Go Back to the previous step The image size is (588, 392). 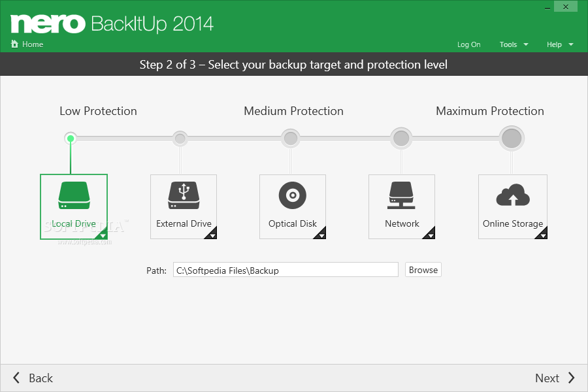pyautogui.click(x=33, y=378)
